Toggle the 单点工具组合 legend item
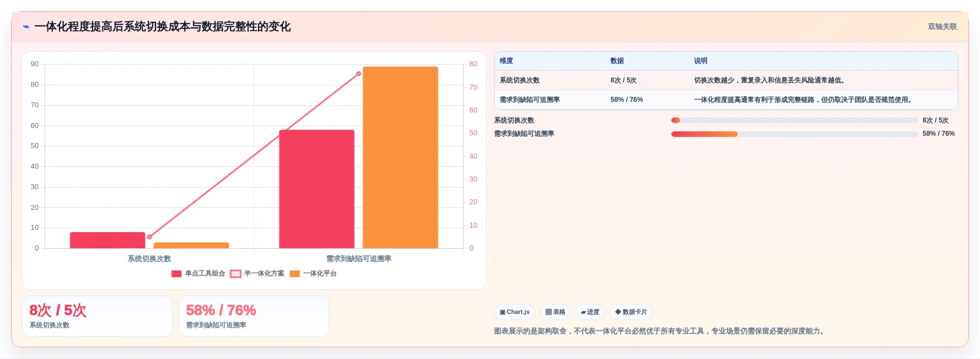The height and width of the screenshot is (359, 980). [198, 273]
